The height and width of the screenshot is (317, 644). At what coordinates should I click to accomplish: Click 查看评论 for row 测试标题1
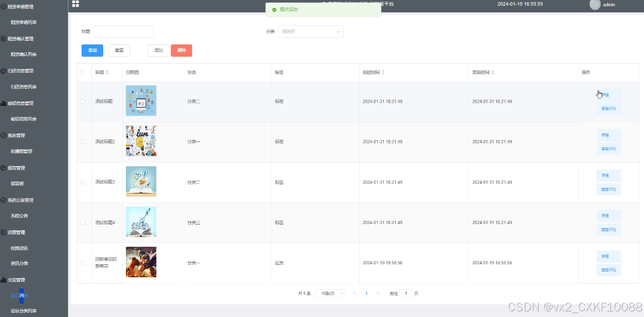(608, 108)
